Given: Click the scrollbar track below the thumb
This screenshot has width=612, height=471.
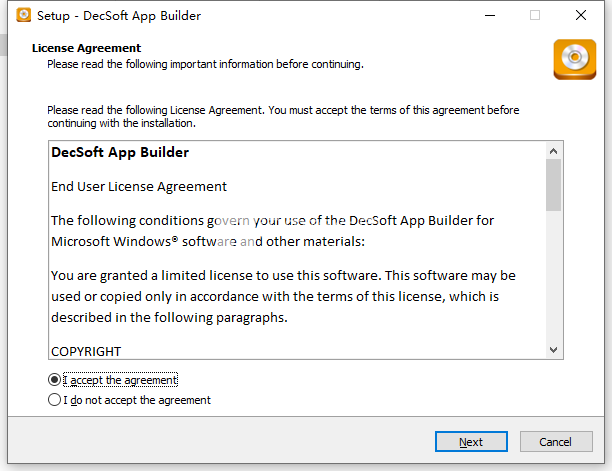Looking at the screenshot, I should click(553, 276).
